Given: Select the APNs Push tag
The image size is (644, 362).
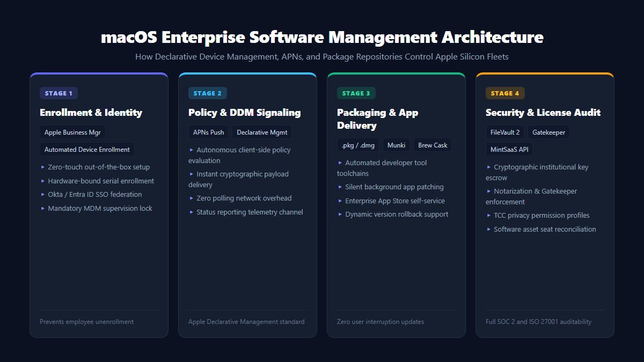Looking at the screenshot, I should pos(209,132).
